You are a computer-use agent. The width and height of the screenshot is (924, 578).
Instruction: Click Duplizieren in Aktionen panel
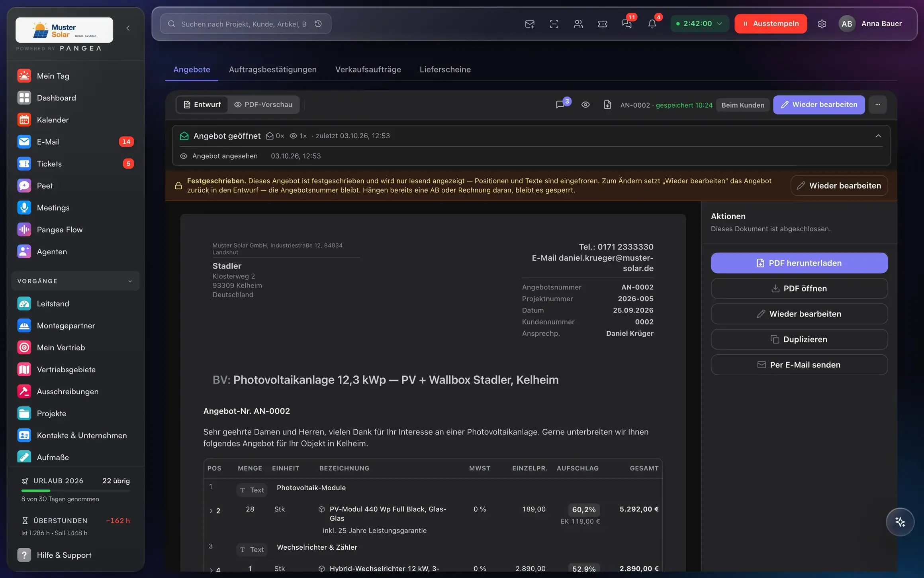tap(799, 339)
